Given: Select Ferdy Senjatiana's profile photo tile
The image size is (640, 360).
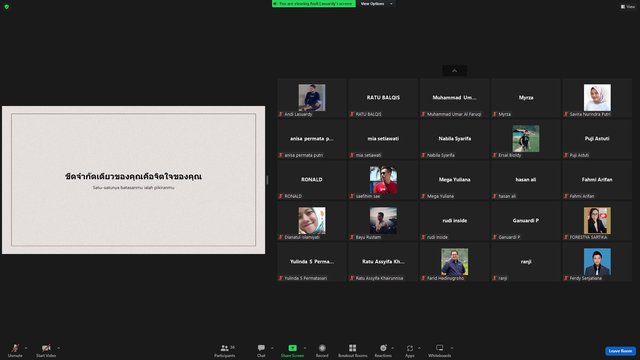Looking at the screenshot, I should click(x=597, y=262).
